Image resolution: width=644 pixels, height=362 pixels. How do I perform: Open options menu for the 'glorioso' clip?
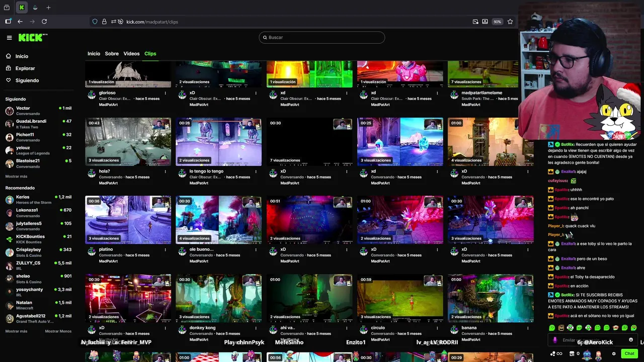tap(165, 93)
